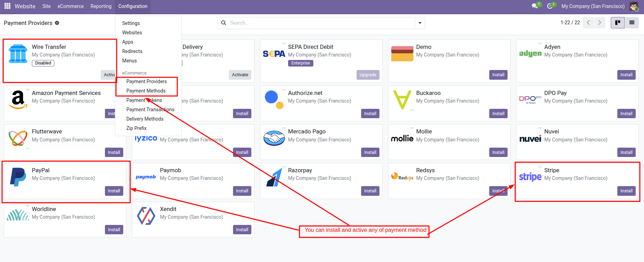Switch to list view
644x262 pixels.
coord(632,23)
